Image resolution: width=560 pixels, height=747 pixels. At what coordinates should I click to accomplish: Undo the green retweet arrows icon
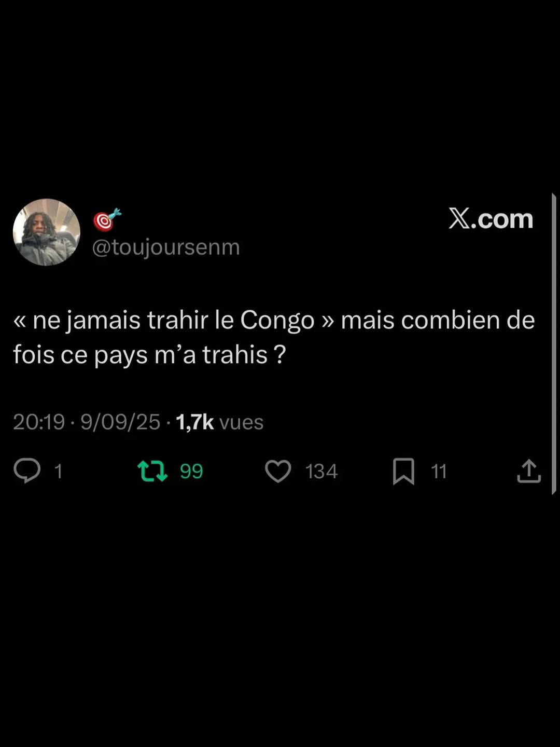tap(152, 471)
